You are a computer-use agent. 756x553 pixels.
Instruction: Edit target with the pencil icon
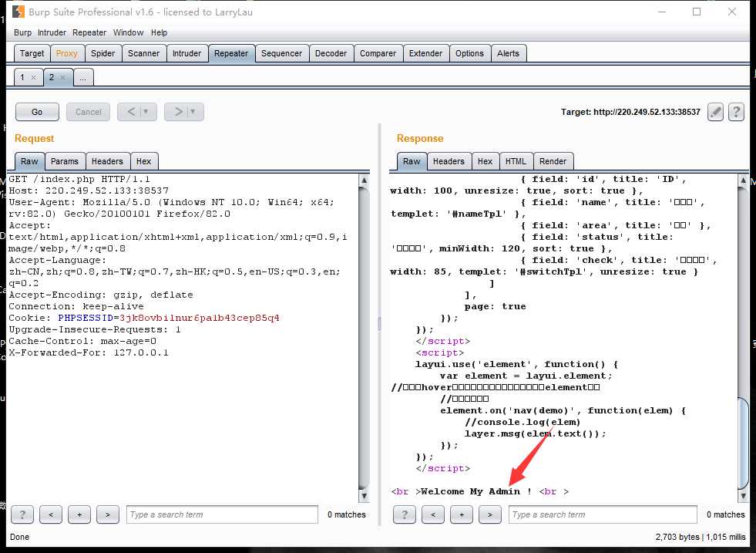pos(715,112)
